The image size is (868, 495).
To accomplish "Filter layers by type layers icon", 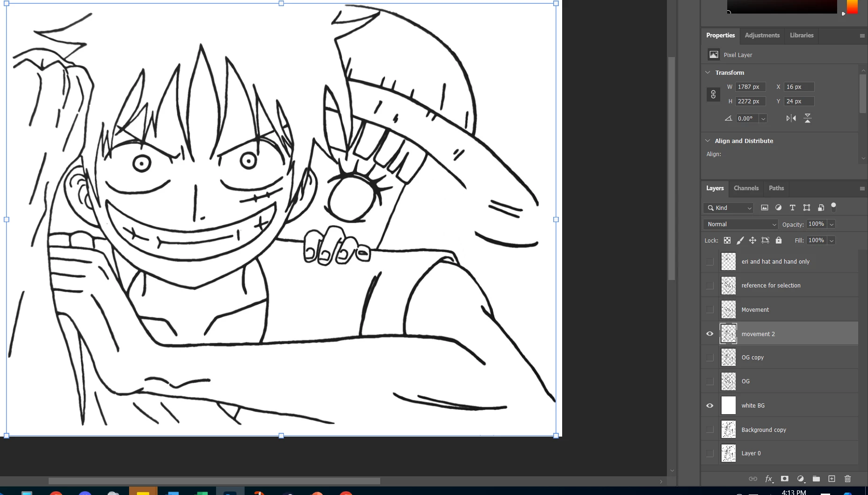I will point(792,208).
